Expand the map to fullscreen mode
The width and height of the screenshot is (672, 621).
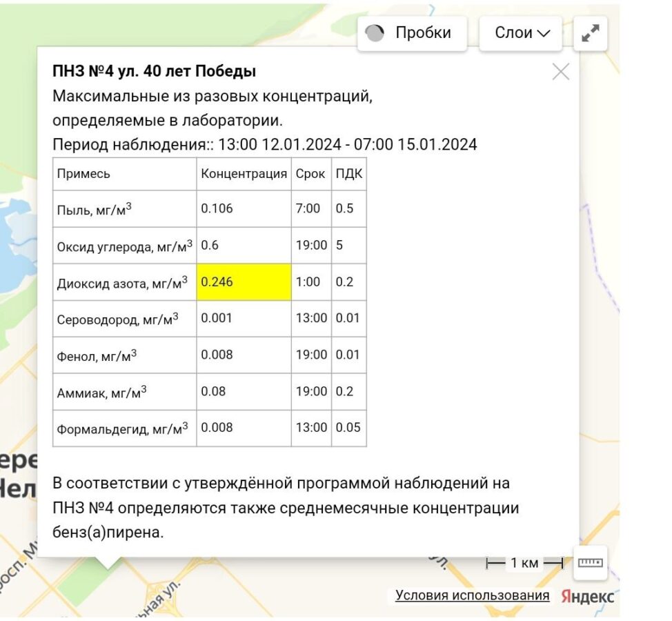[x=591, y=33]
